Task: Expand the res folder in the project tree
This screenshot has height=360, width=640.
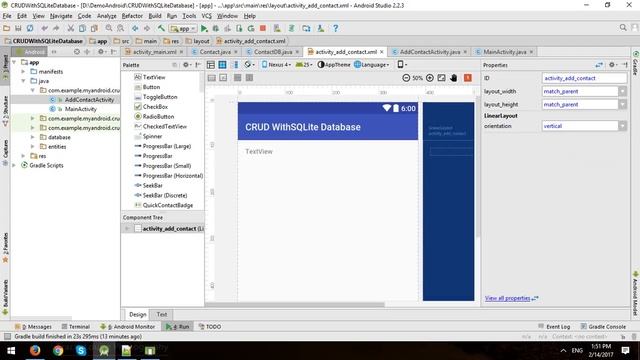Action: click(x=24, y=156)
